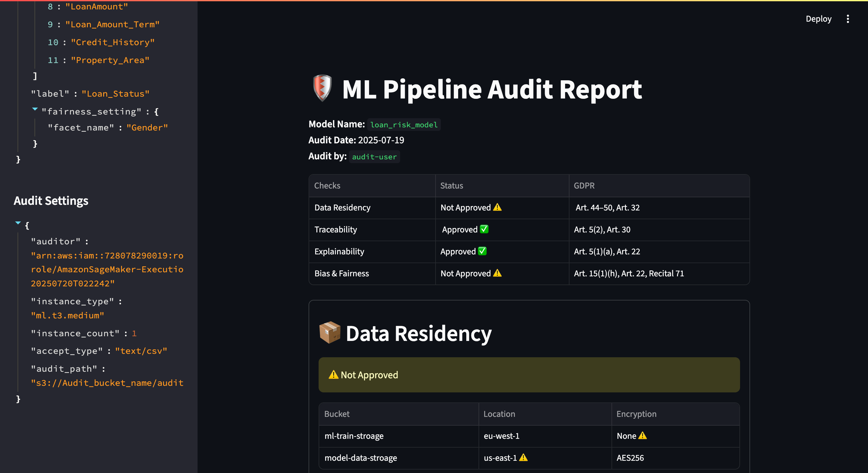Click the warning icon for Bias & Fairness
This screenshot has width=868, height=473.
[x=498, y=274]
